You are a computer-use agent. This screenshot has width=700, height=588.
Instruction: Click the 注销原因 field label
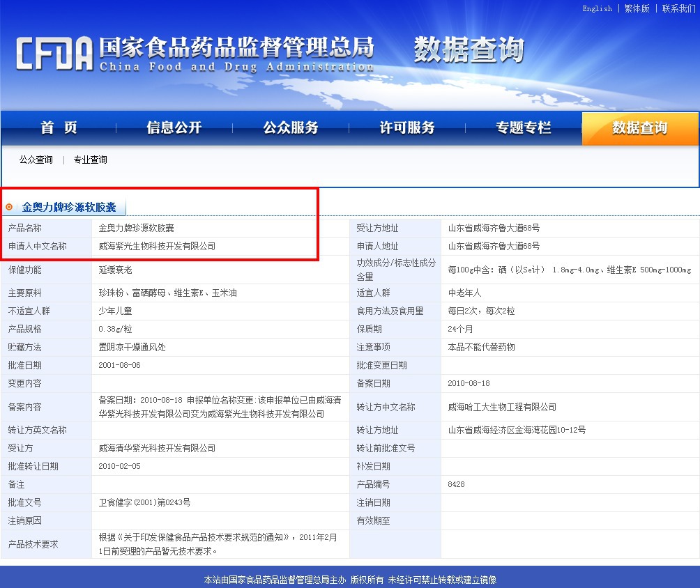24,520
